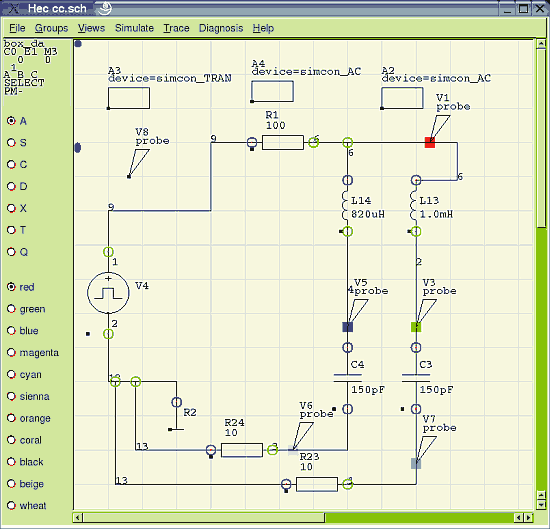This screenshot has width=550, height=529.
Task: Open the Trace menu
Action: click(x=176, y=28)
